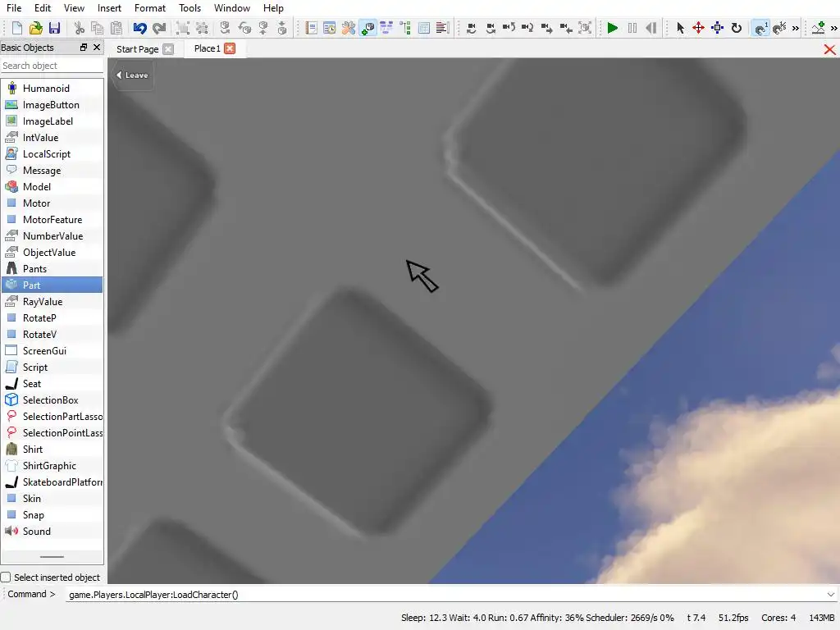Click the Leave button in the viewport
This screenshot has height=630, width=840.
click(x=132, y=75)
